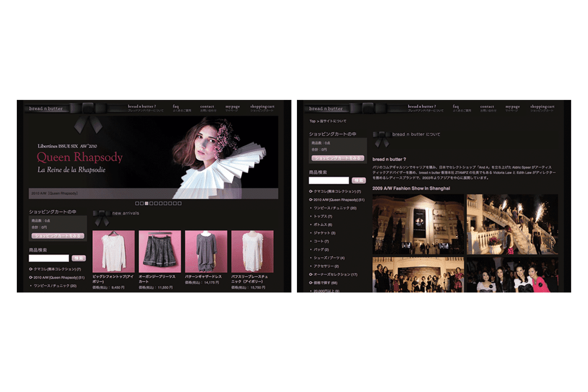Click the pink search button on right page
The height and width of the screenshot is (392, 588).
tap(359, 180)
